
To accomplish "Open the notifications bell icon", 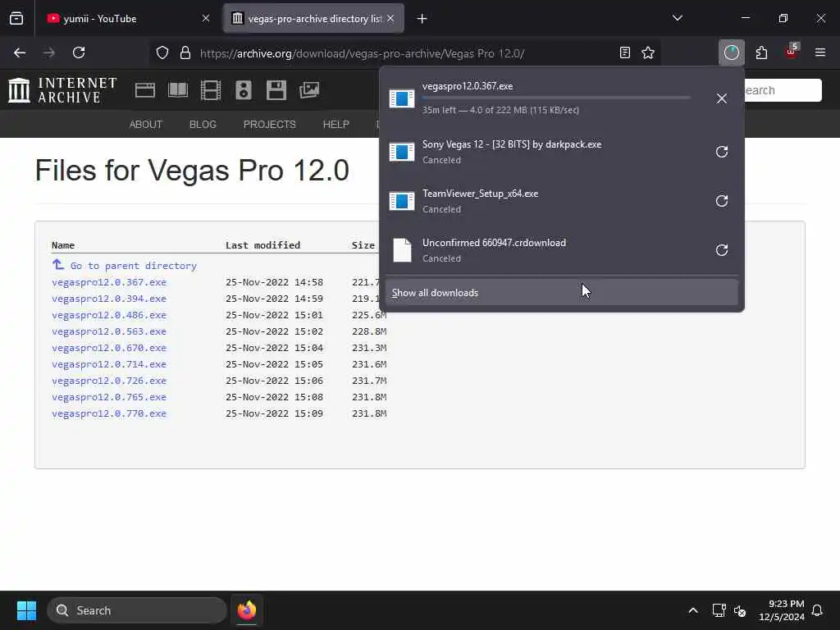I will point(818,610).
